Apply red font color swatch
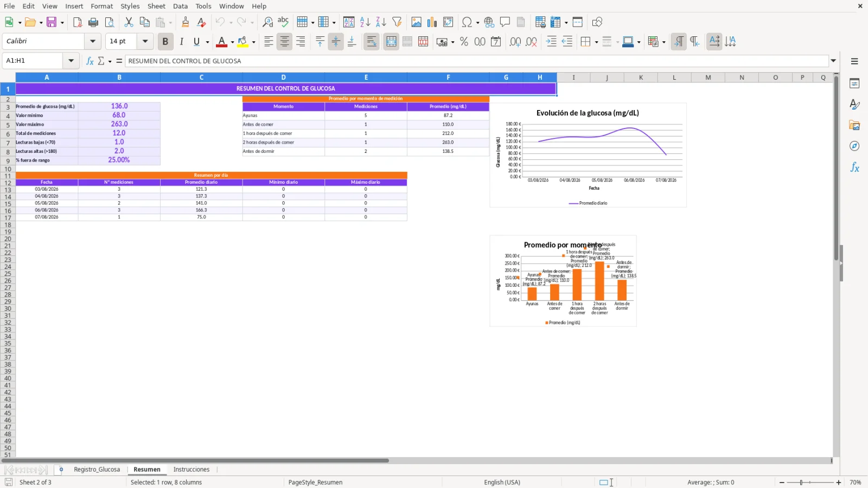This screenshot has height=488, width=868. point(221,42)
